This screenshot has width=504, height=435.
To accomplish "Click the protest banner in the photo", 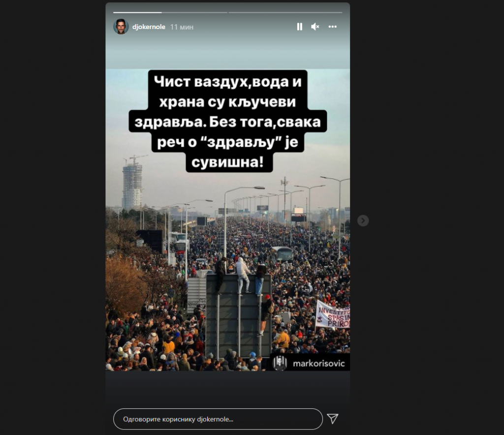I will coord(333,314).
